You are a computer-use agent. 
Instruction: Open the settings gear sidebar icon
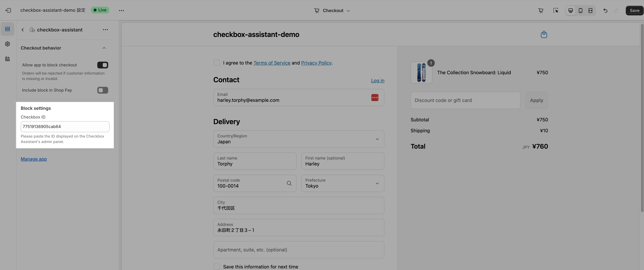[x=7, y=44]
